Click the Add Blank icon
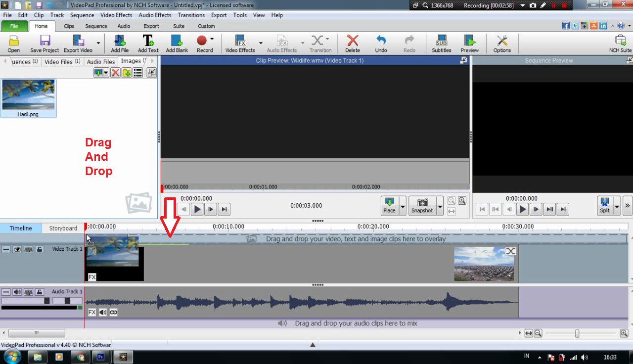This screenshot has height=364, width=633. pyautogui.click(x=177, y=44)
